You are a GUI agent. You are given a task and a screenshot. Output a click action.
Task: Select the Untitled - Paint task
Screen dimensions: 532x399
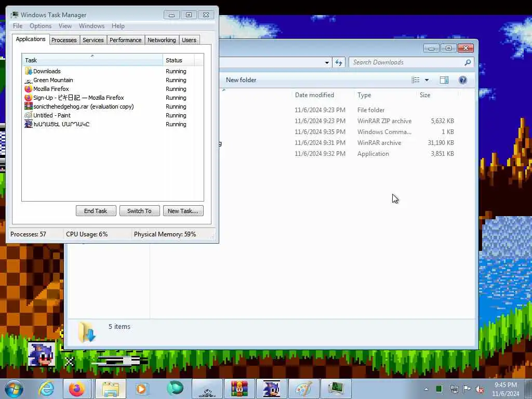[x=113, y=115]
